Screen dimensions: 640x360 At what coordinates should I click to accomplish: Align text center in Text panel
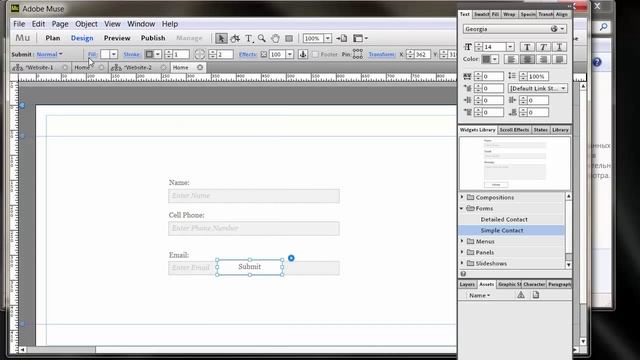[x=527, y=60]
